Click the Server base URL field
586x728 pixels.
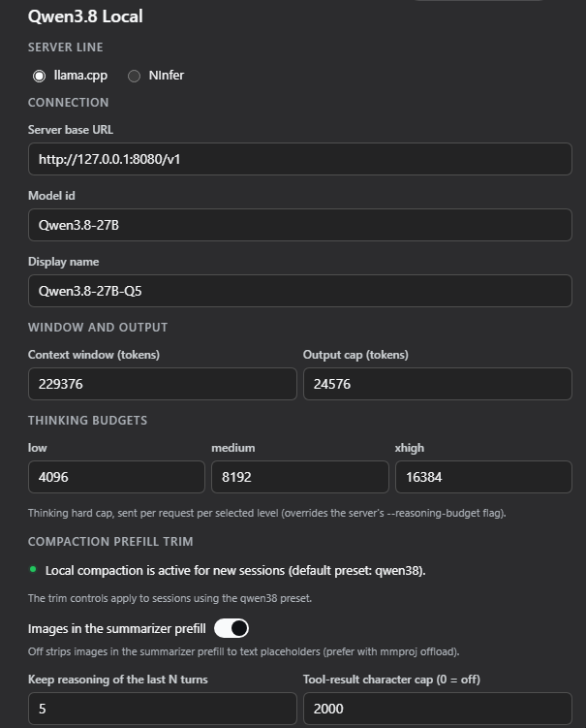pyautogui.click(x=299, y=159)
